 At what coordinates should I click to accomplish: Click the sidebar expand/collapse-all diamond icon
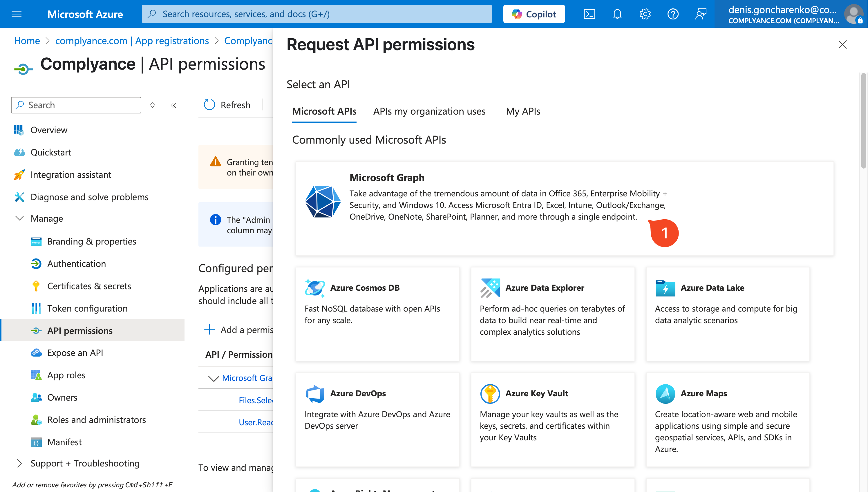(x=152, y=105)
